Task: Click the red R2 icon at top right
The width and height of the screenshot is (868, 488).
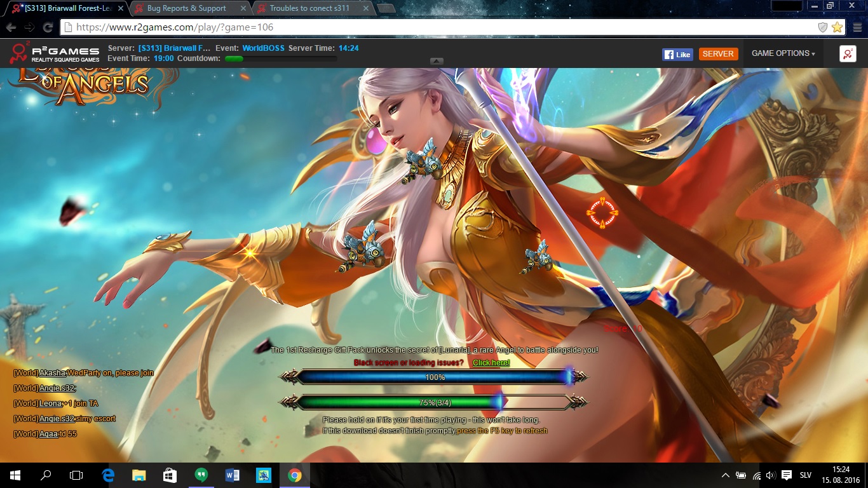Action: pyautogui.click(x=847, y=54)
